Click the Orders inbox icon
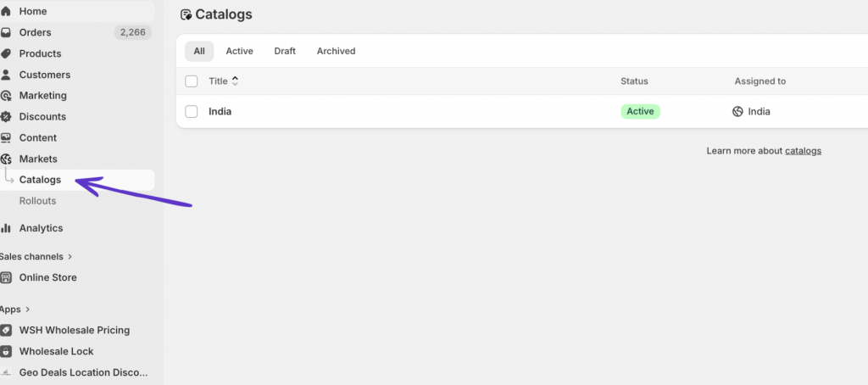This screenshot has width=868, height=385. click(x=6, y=33)
